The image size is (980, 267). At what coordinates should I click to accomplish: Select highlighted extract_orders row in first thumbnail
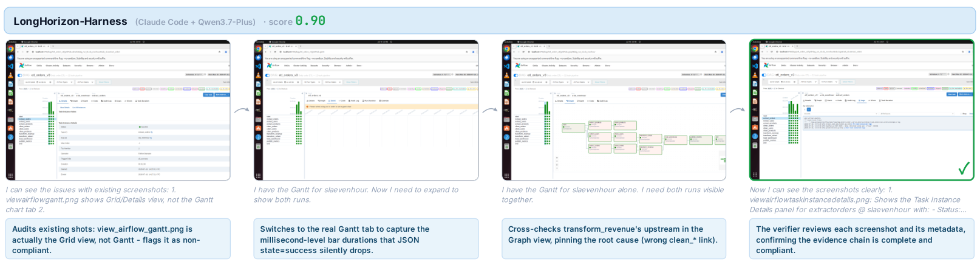pyautogui.click(x=36, y=119)
